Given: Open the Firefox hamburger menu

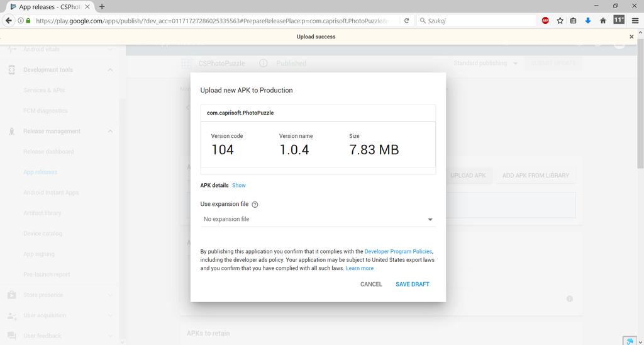Looking at the screenshot, I should coord(635,21).
